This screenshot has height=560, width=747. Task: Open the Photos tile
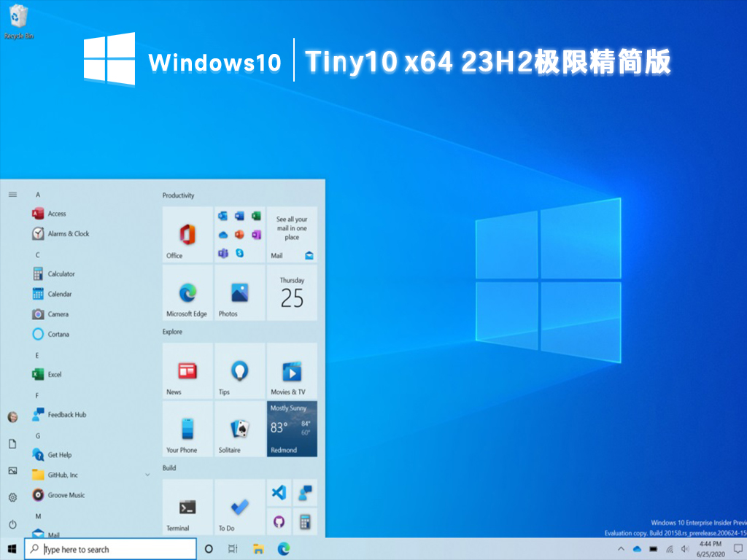tap(239, 293)
